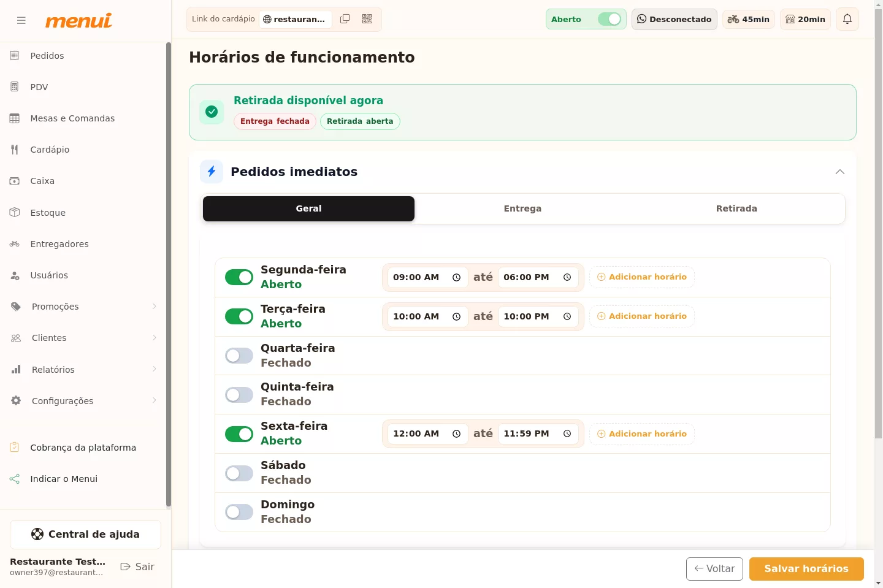Screen dimensions: 883x588
Task: Switch to the Entrega tab
Action: coord(522,208)
